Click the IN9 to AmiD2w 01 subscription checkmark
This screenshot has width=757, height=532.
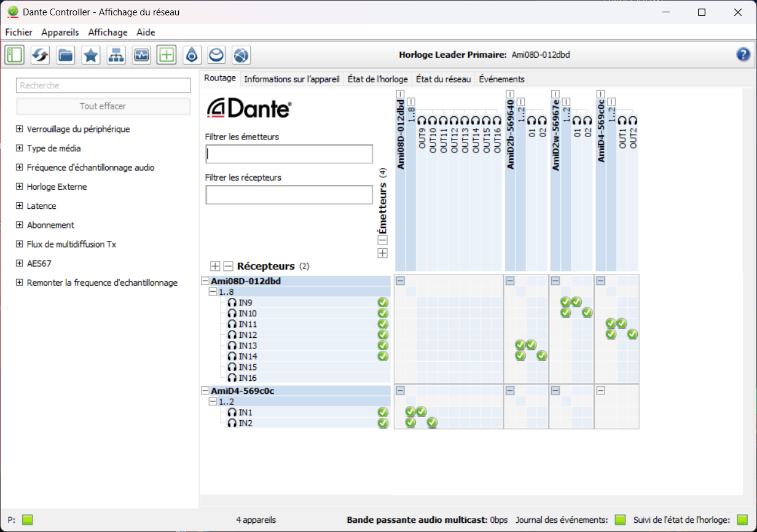point(576,302)
